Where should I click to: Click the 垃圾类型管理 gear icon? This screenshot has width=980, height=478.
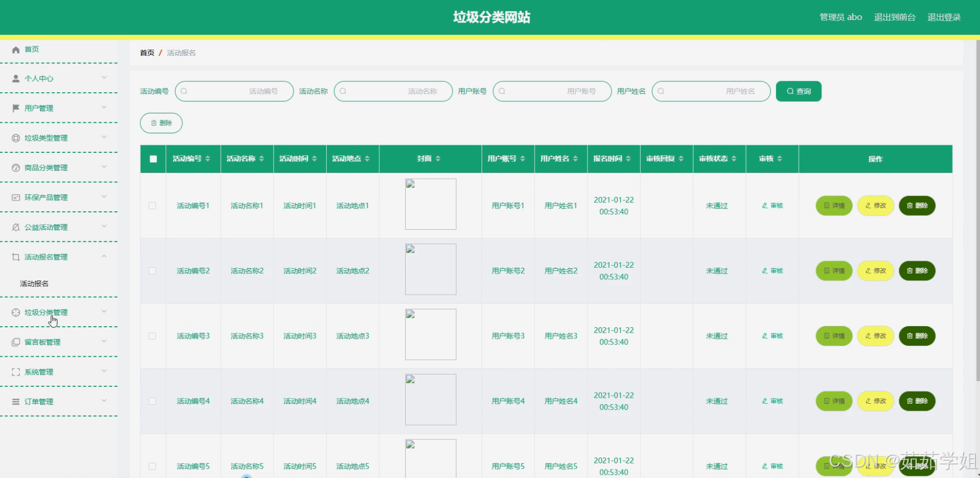point(15,138)
